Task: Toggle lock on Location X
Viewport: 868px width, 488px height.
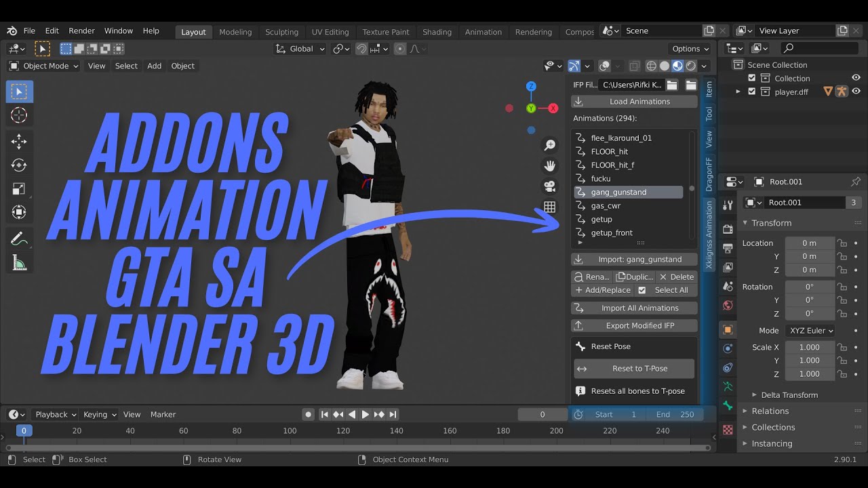Action: 842,243
